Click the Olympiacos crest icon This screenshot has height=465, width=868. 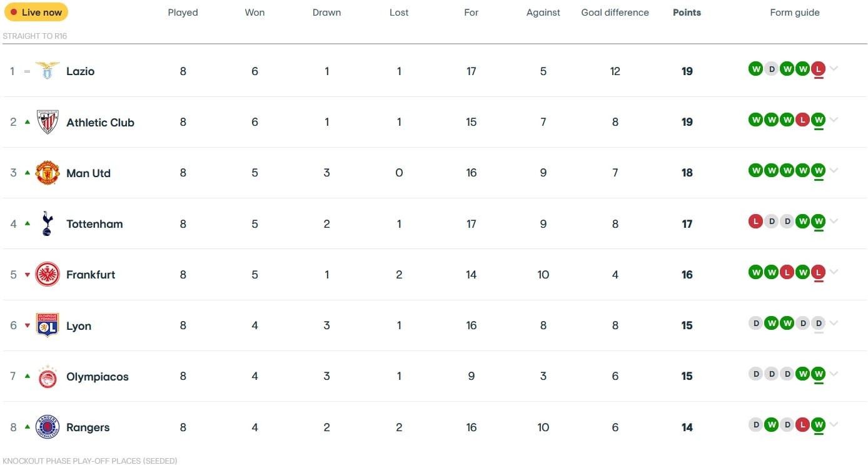pos(48,376)
